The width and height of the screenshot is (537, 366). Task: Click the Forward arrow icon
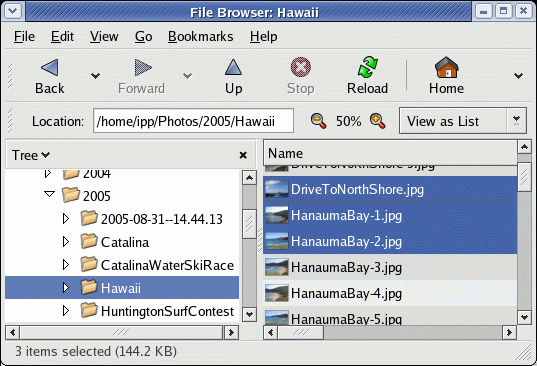[x=143, y=67]
